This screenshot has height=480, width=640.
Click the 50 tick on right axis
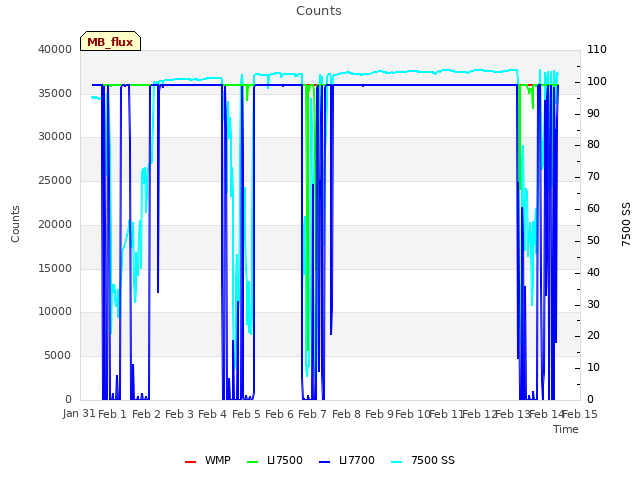(x=593, y=240)
